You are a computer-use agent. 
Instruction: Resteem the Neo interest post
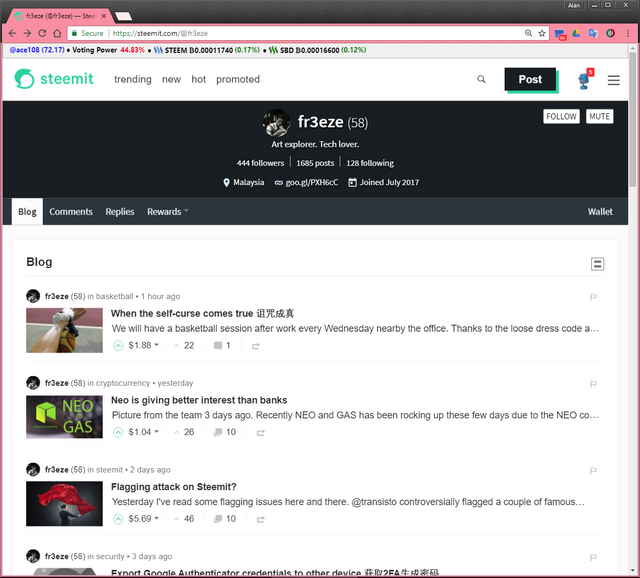[x=260, y=433]
